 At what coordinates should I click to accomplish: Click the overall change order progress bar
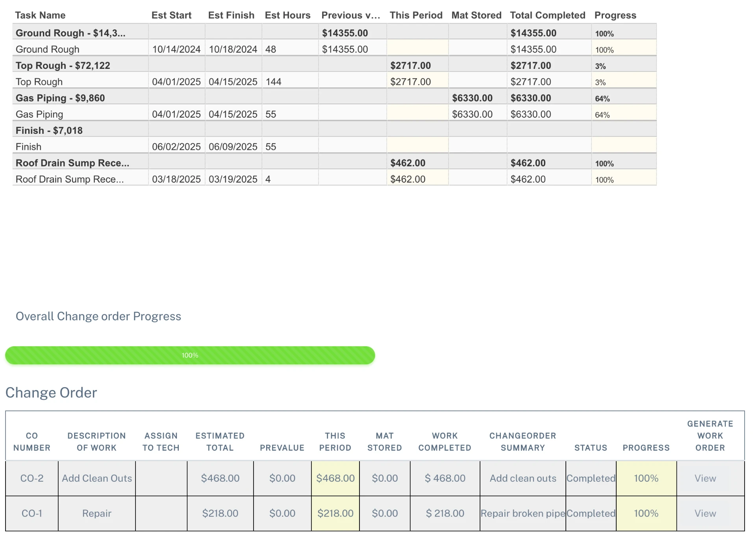(190, 355)
